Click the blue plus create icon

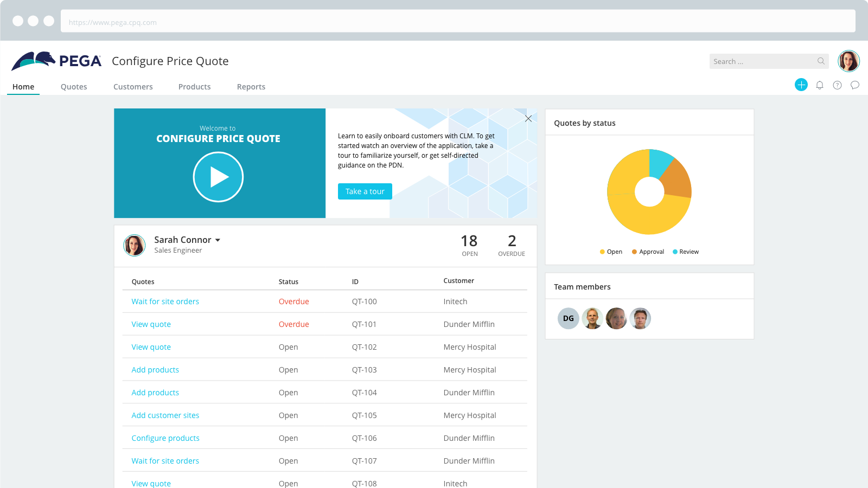point(801,85)
